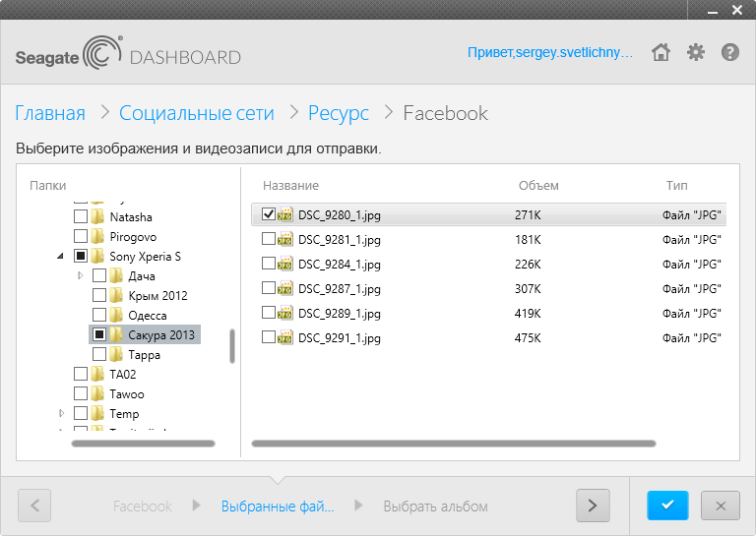This screenshot has height=536, width=756.
Task: Click the Seagate Dashboard logo
Action: coord(128,53)
